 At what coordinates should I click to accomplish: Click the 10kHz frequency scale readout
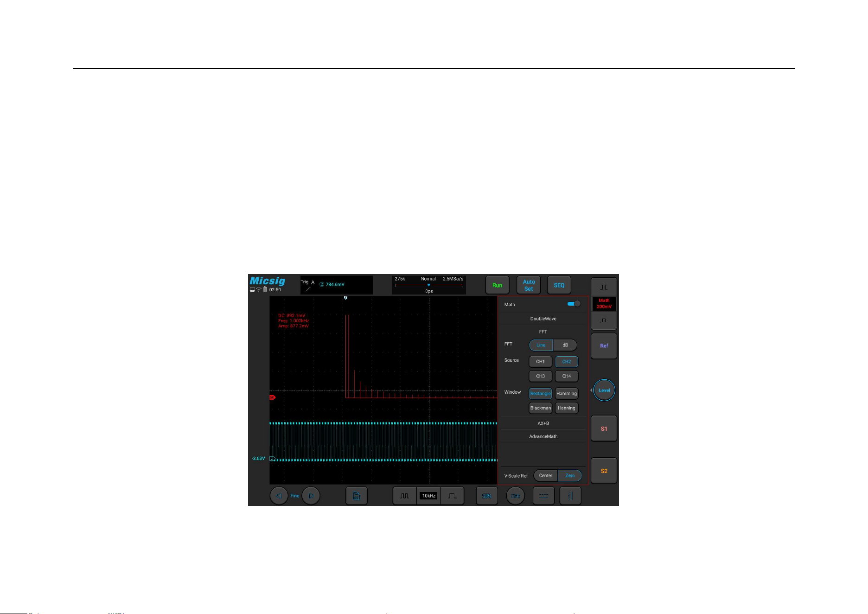[x=429, y=496]
